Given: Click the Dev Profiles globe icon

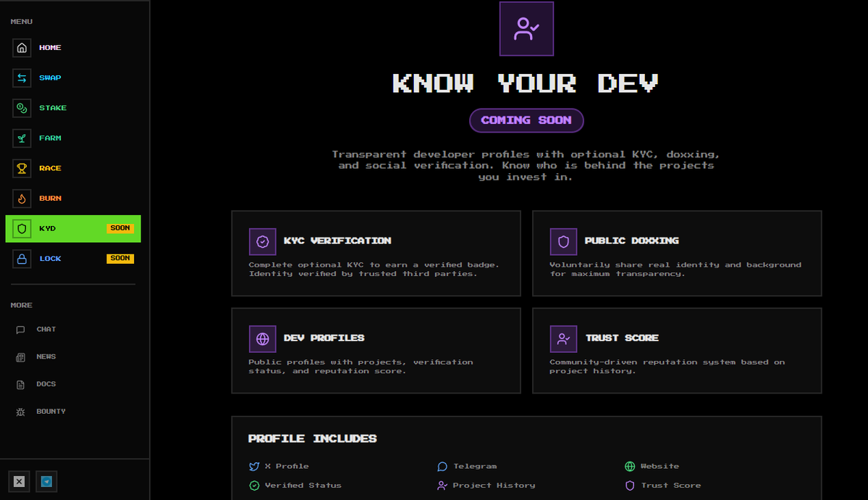Looking at the screenshot, I should click(262, 338).
